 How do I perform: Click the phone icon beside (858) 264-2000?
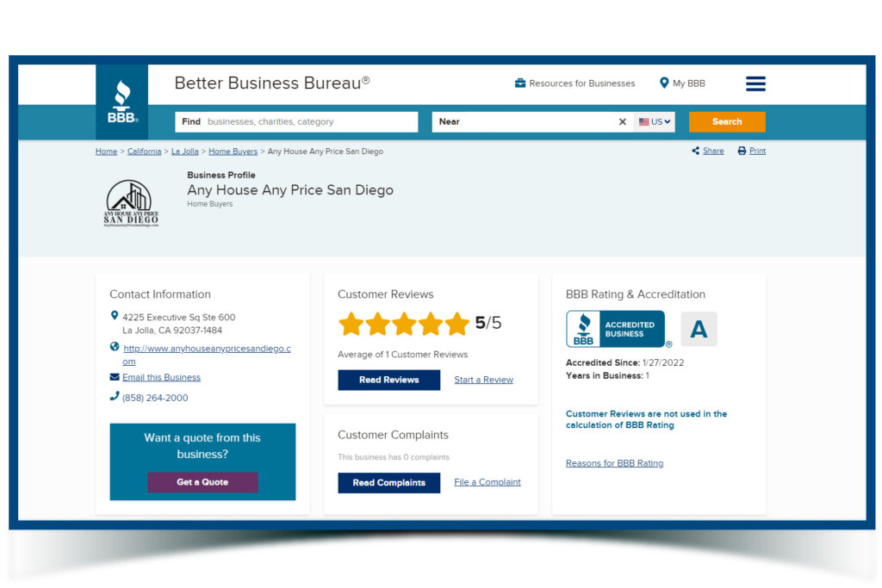[x=115, y=396]
